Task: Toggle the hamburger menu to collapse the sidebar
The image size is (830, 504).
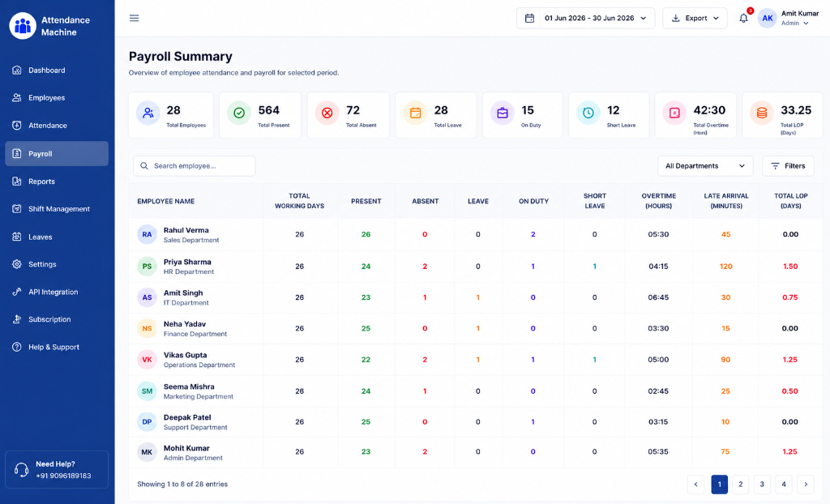Action: pos(135,18)
